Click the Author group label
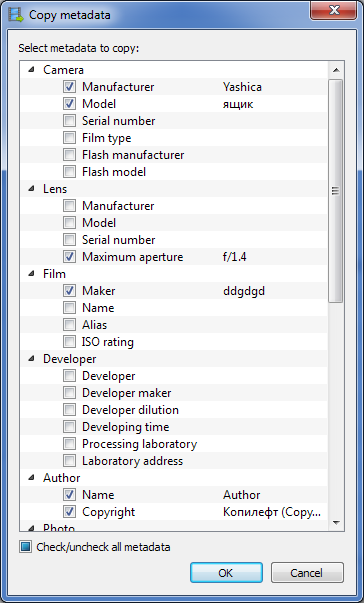 [x=61, y=477]
